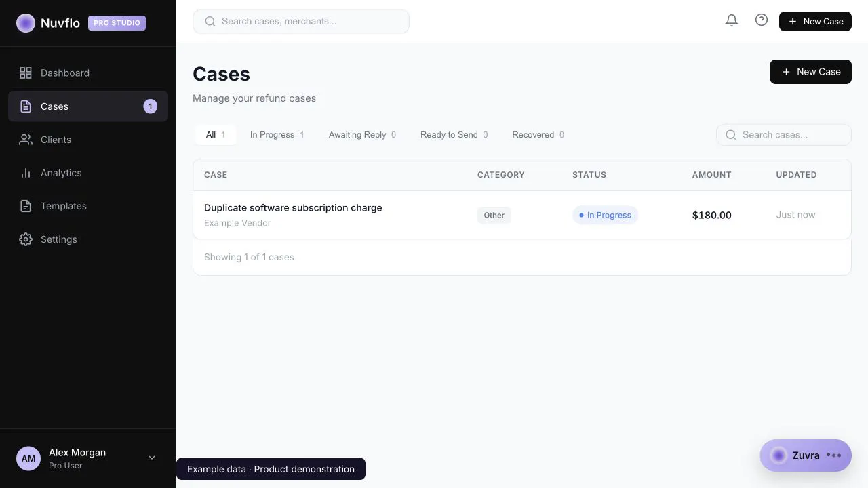This screenshot has width=868, height=488.
Task: Click the PRO STUDIO badge
Action: click(x=117, y=23)
